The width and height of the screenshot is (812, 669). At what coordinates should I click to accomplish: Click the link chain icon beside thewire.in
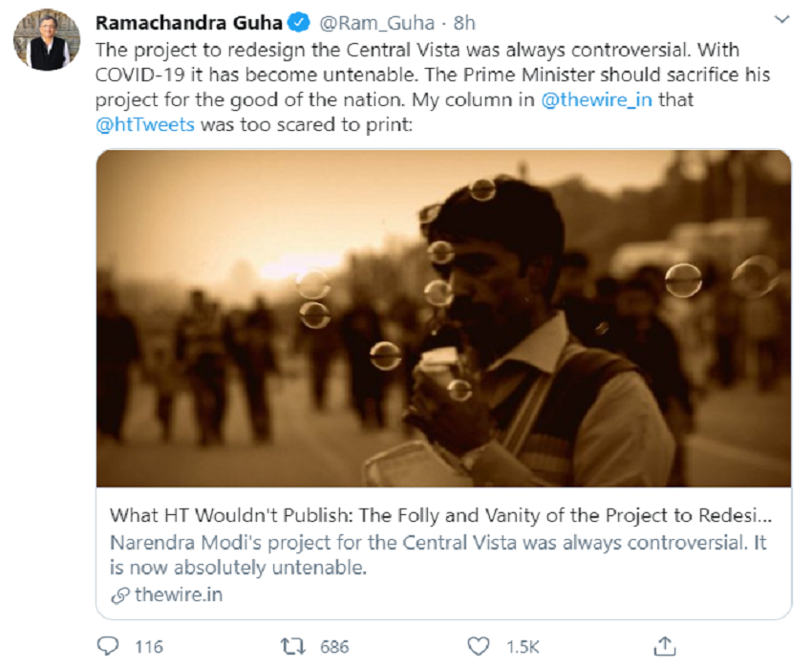(x=120, y=594)
